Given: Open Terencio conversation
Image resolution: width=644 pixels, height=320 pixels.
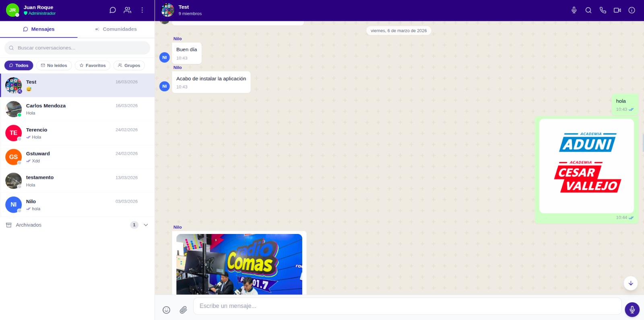Looking at the screenshot, I should 77,133.
